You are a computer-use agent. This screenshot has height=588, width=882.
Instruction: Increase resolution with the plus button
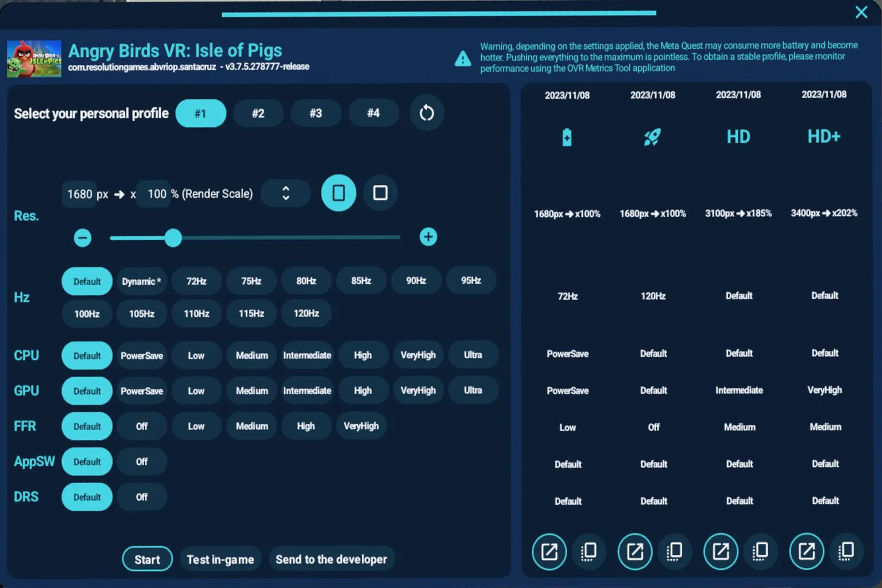(428, 237)
